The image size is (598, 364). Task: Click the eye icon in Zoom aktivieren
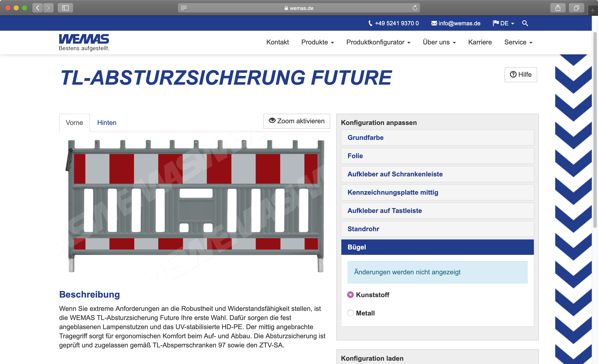[x=272, y=121]
